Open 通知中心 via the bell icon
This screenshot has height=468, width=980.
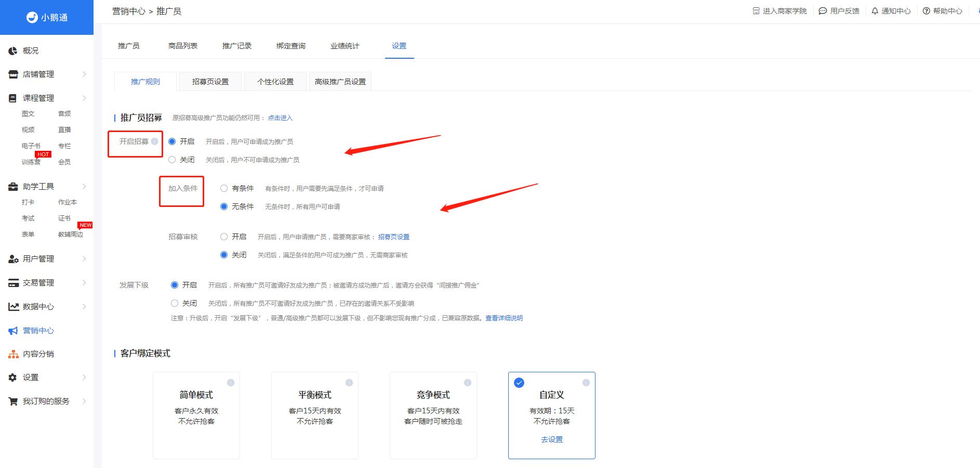point(875,11)
